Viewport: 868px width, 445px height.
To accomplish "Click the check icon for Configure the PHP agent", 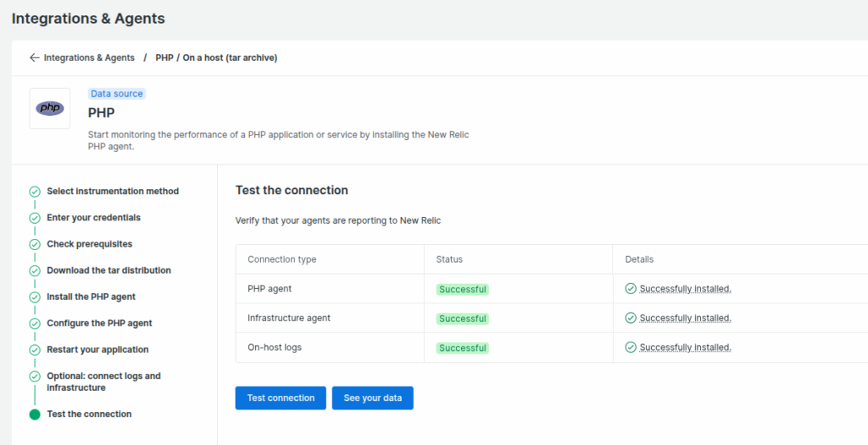I will coord(35,323).
